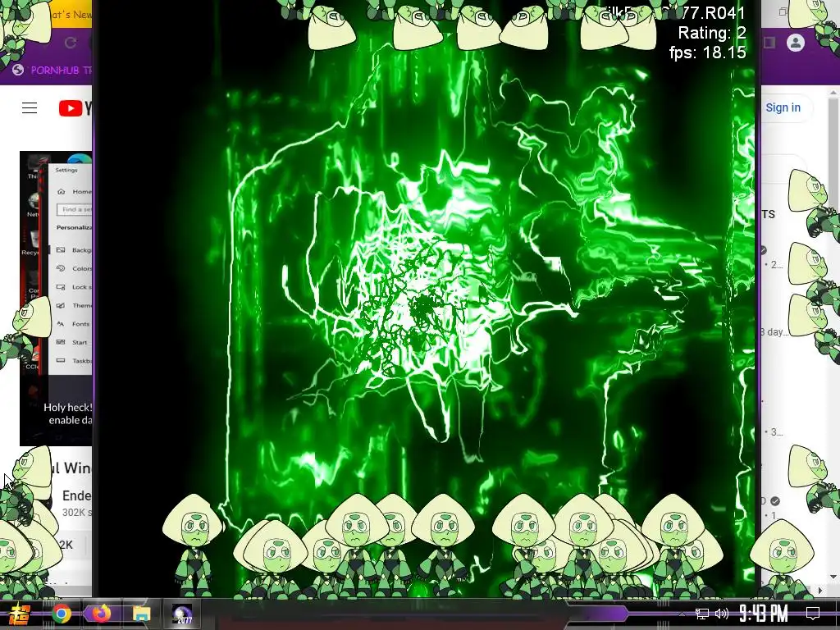Open the volume tray icon
Viewport: 840px width, 630px height.
click(722, 614)
